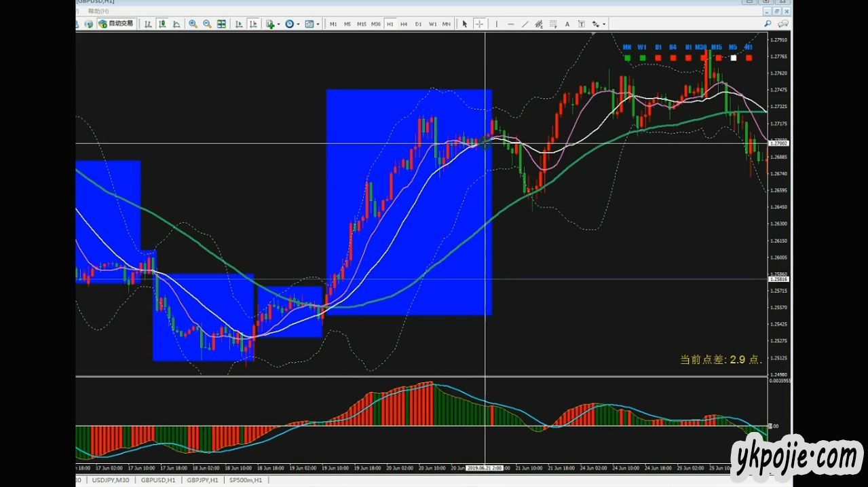
Task: Draw a trendline with the diagonal line tool
Action: pyautogui.click(x=525, y=24)
